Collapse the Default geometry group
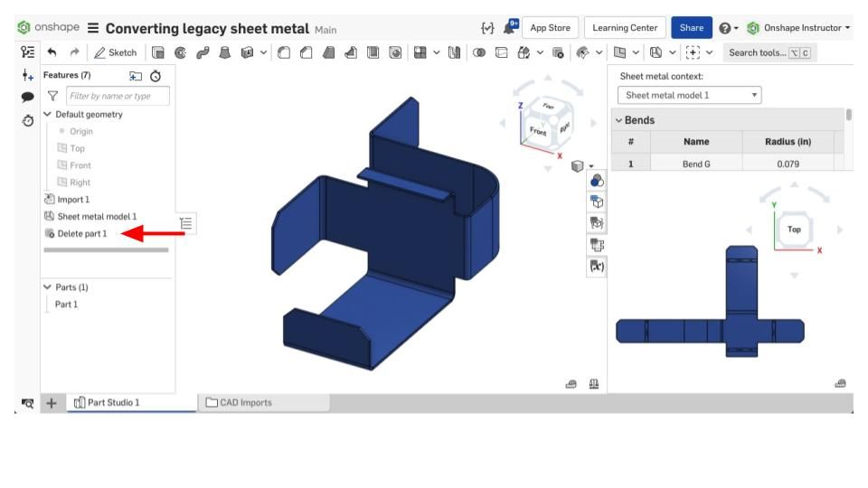The width and height of the screenshot is (868, 488). pyautogui.click(x=48, y=115)
